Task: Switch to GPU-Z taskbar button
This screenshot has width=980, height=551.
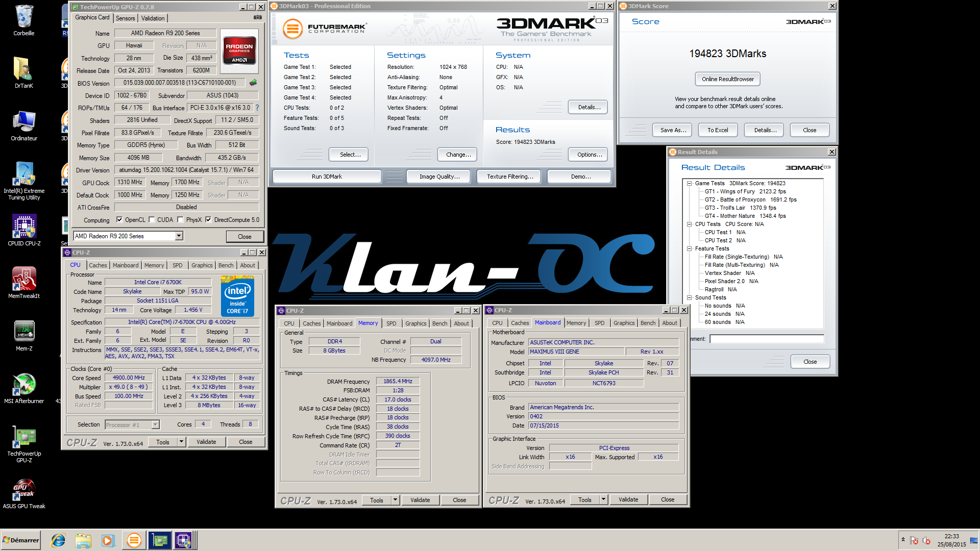Action: pos(160,540)
